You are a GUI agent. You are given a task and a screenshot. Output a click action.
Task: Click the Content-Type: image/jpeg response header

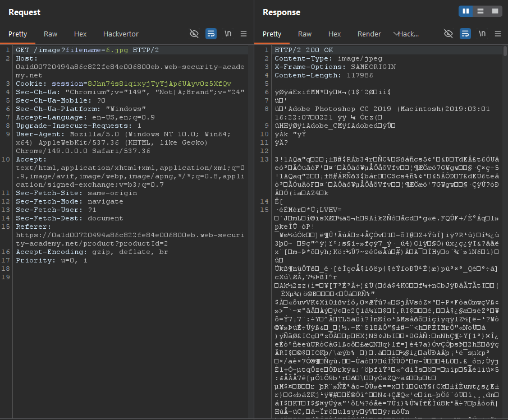(x=328, y=58)
